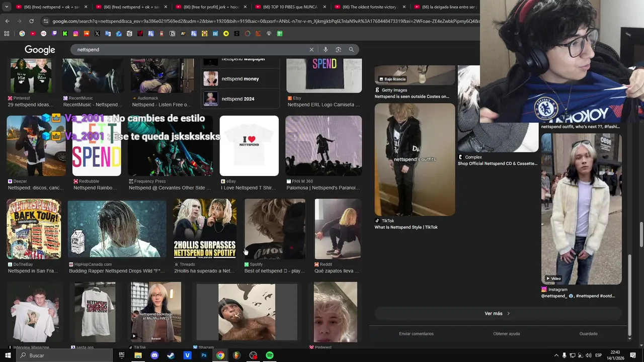Reload the current page
Screen dimensions: 644x362
pos(31,21)
